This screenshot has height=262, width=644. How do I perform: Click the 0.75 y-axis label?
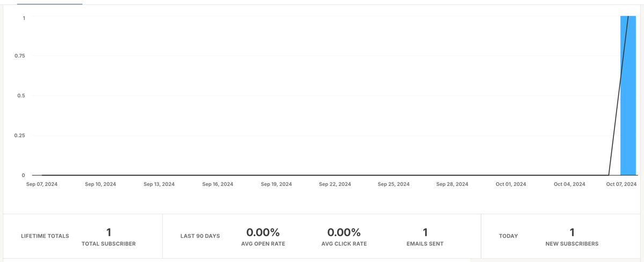20,56
